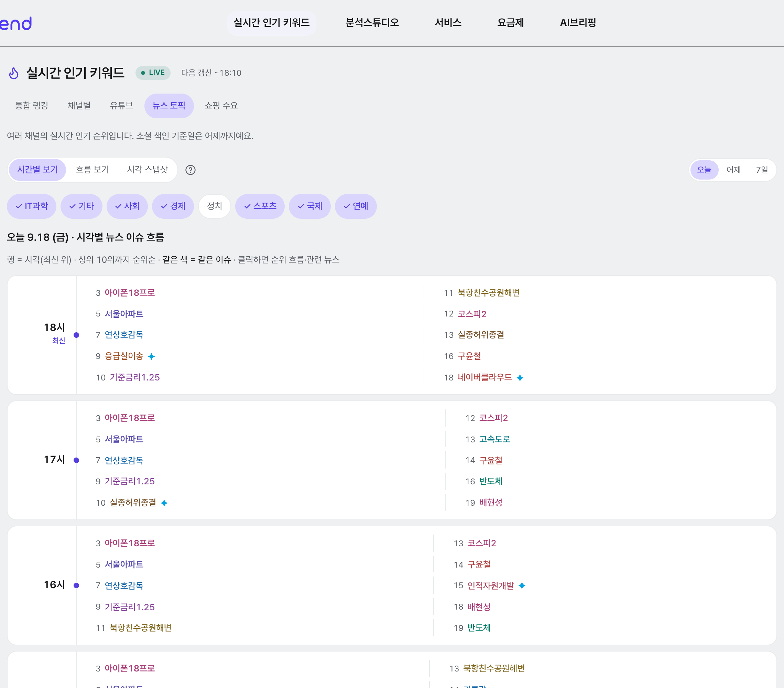Choose the 오늘 date range
The image size is (784, 688).
coord(704,170)
